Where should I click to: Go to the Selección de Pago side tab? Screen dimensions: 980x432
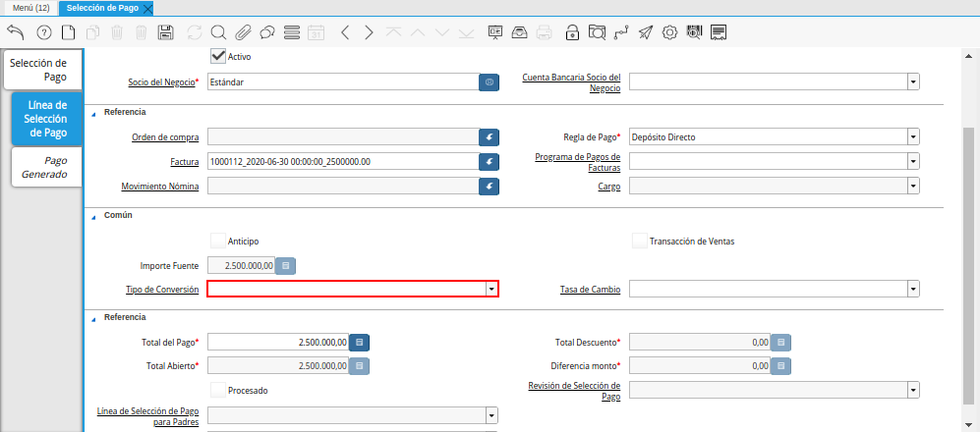39,70
